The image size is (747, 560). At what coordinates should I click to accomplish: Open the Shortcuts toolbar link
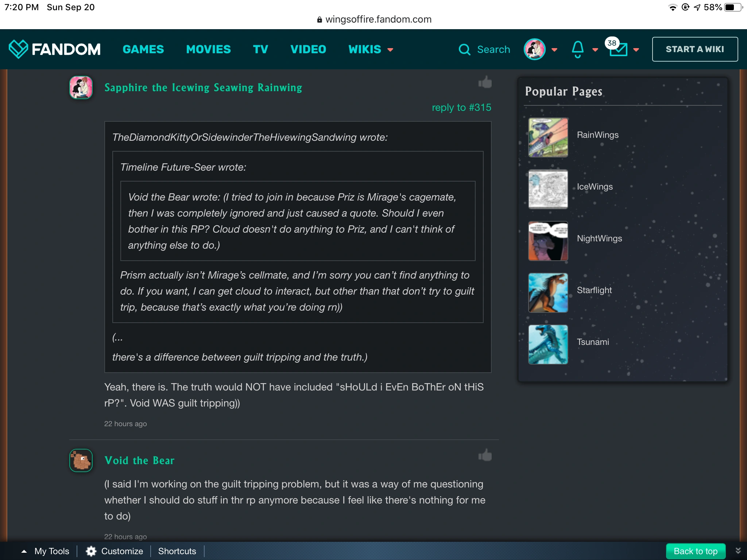177,551
